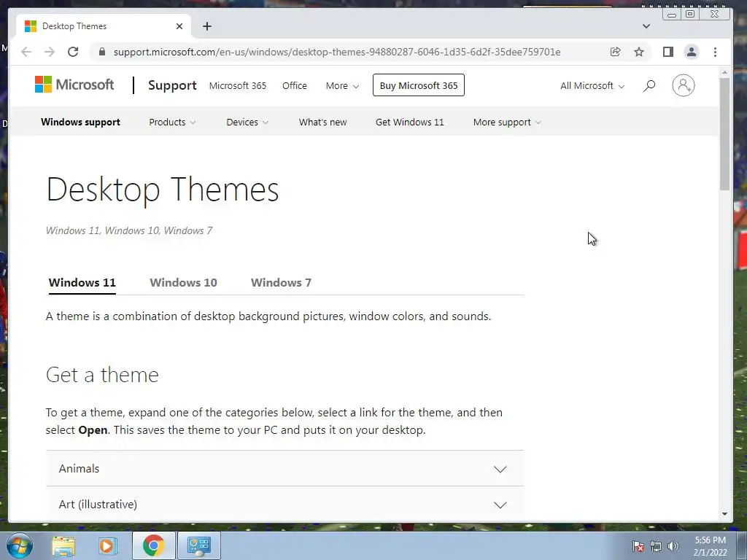Open the Office link
The width and height of the screenshot is (747, 560).
tap(295, 86)
